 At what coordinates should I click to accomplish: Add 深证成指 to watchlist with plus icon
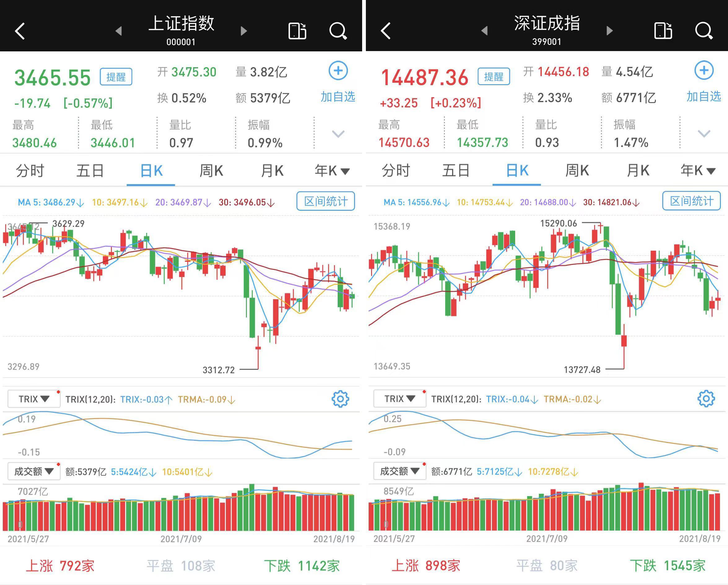tap(704, 70)
